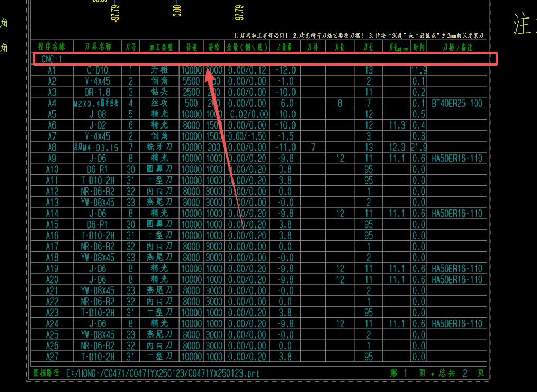Click Z depth value -12.0

[x=285, y=70]
